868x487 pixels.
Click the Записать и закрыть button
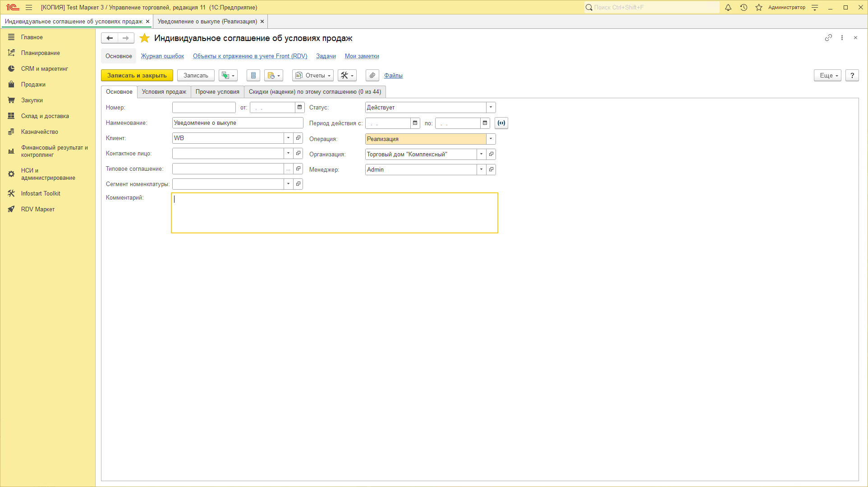137,76
